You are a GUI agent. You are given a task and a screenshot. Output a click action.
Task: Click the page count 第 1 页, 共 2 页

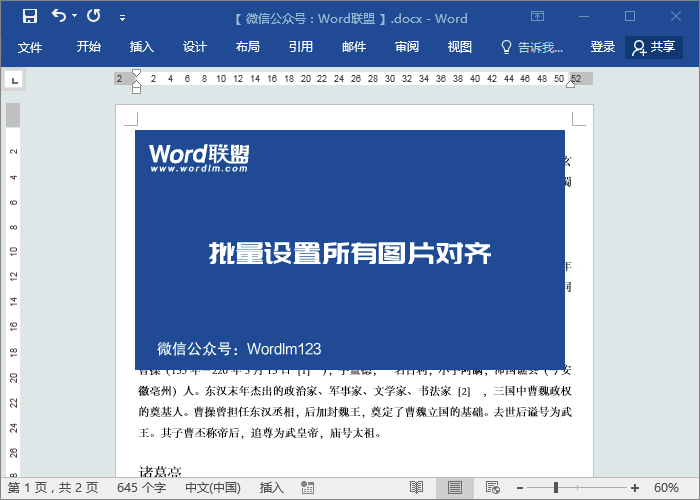(x=53, y=488)
